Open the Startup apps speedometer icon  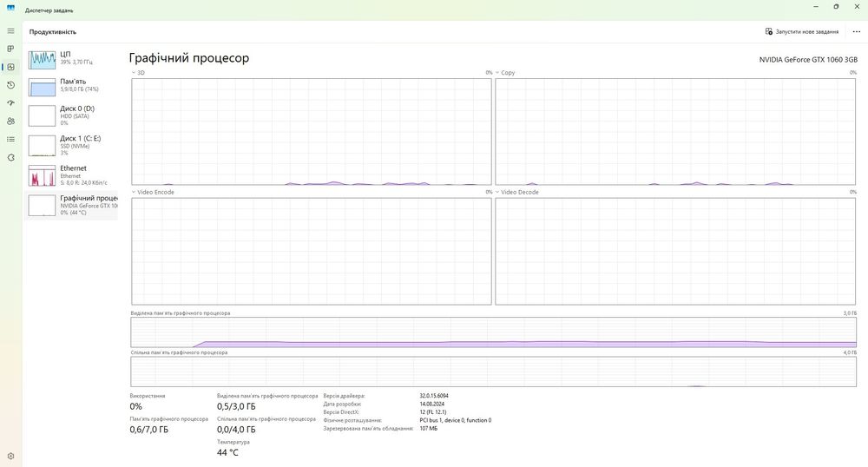[x=10, y=103]
